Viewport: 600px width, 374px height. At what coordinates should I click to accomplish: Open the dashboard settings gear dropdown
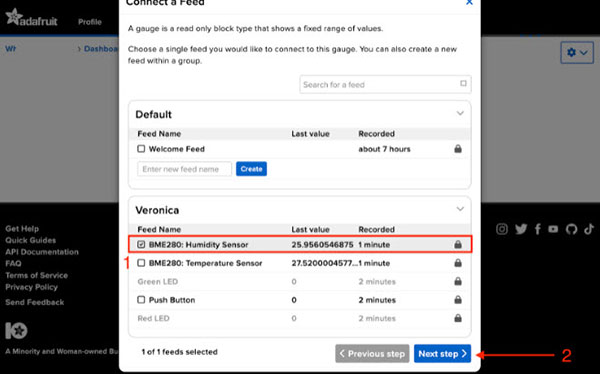tap(577, 52)
